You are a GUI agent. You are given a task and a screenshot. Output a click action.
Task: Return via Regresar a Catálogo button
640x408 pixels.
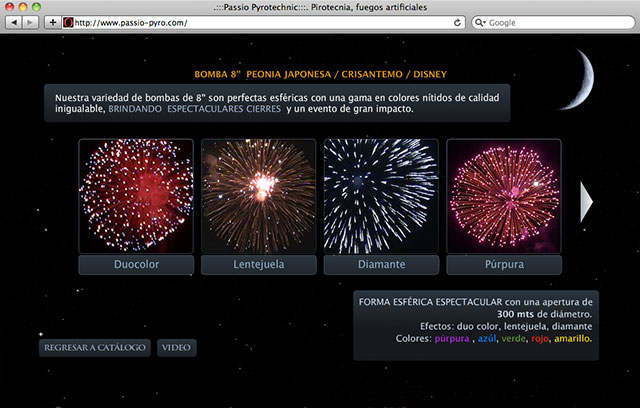(95, 348)
